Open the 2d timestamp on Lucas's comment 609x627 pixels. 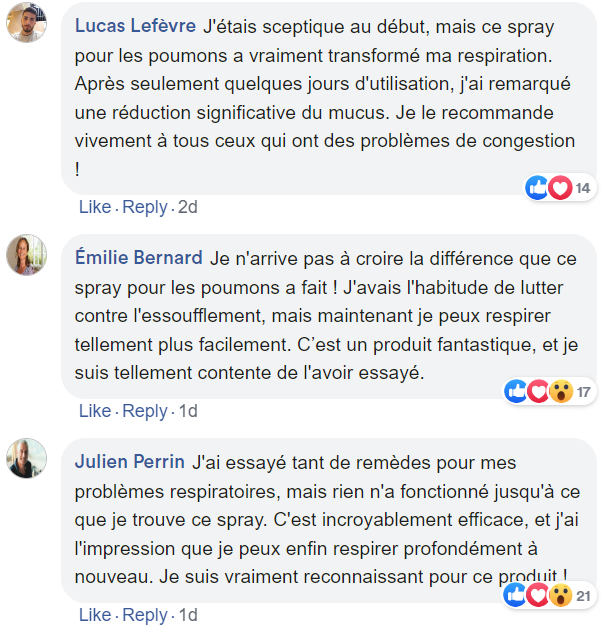click(187, 207)
